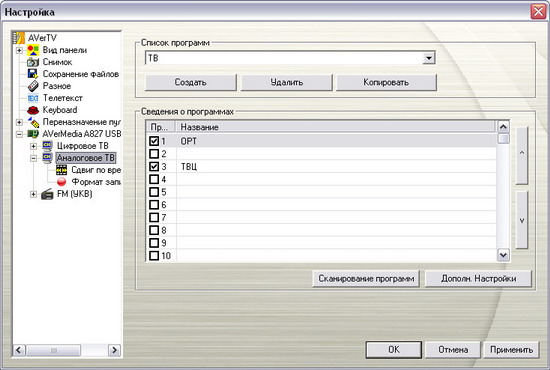
Task: Click the Применить button
Action: [511, 350]
